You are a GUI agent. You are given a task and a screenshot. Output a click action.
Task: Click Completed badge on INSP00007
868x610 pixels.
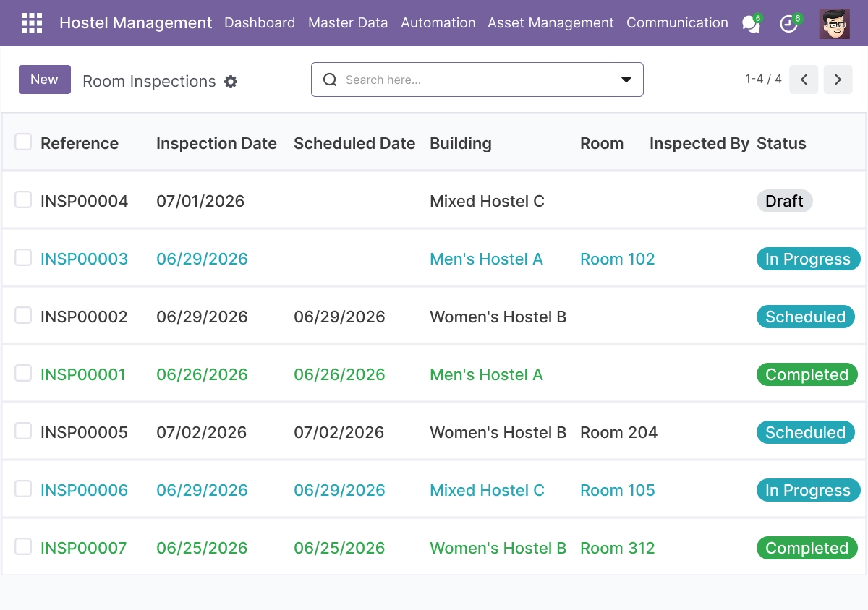807,548
